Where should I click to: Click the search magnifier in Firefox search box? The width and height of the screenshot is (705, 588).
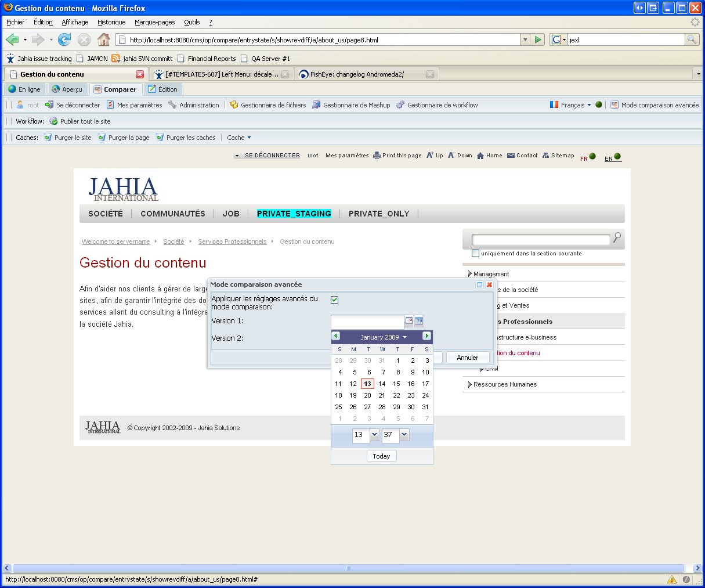[691, 39]
